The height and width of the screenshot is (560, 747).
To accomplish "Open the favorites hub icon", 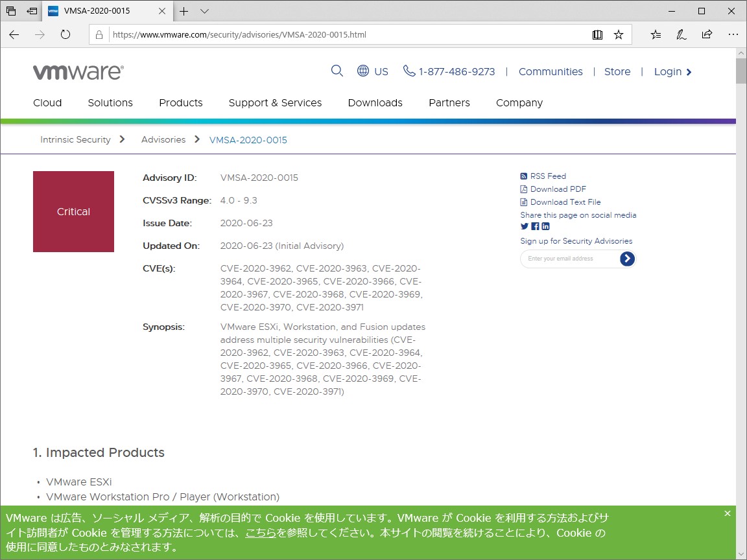I will 656,35.
